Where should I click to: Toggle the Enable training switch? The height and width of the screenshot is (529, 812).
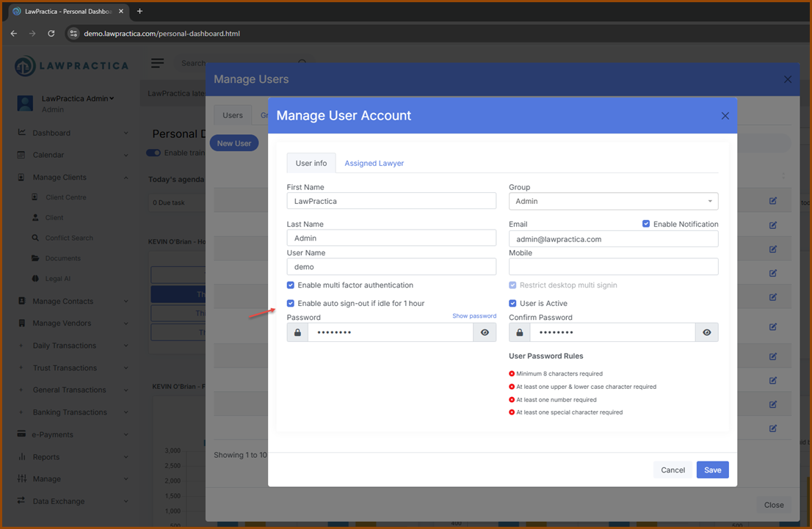(x=153, y=153)
